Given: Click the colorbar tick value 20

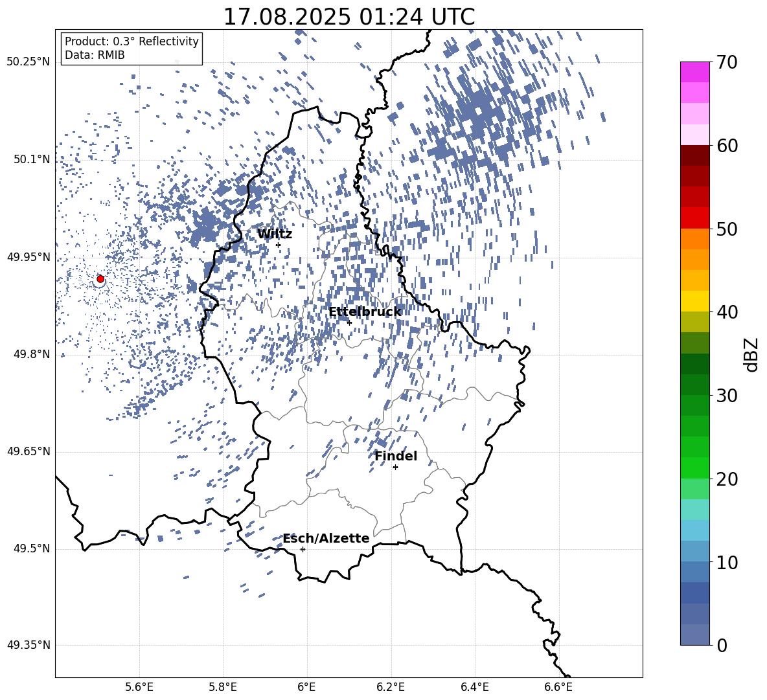Looking at the screenshot, I should [727, 479].
